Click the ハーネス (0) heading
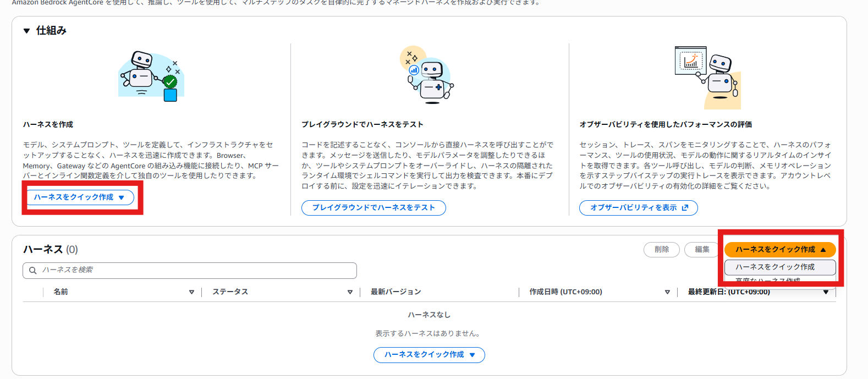The width and height of the screenshot is (868, 379). tap(51, 250)
